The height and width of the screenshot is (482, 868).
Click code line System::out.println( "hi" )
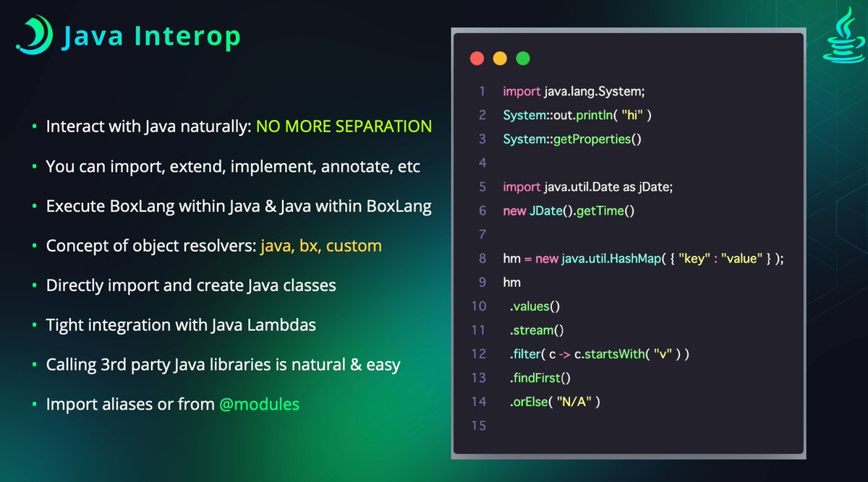coord(578,115)
